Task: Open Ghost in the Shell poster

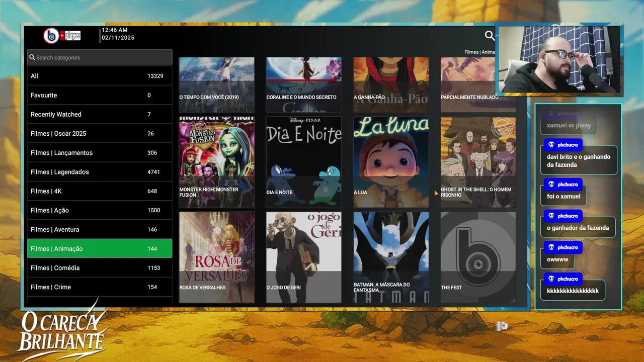Action: point(478,162)
